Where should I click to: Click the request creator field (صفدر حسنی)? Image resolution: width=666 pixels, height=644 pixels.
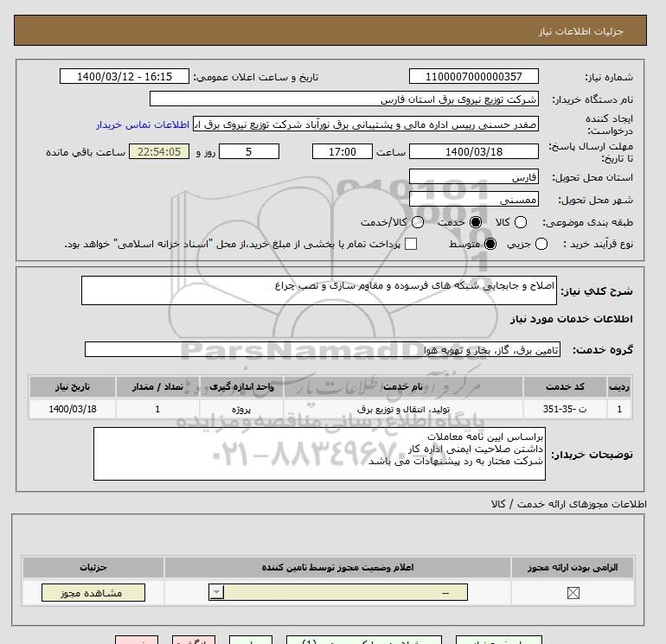[x=366, y=124]
